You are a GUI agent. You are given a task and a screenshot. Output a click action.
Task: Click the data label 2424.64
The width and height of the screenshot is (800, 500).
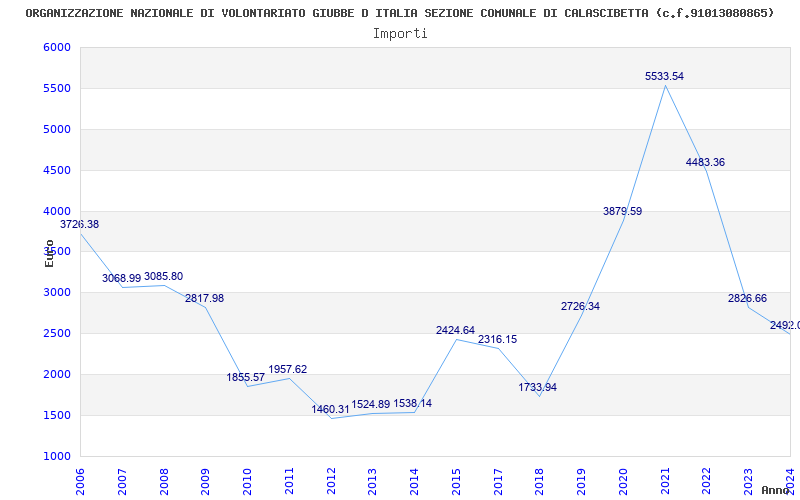click(455, 331)
